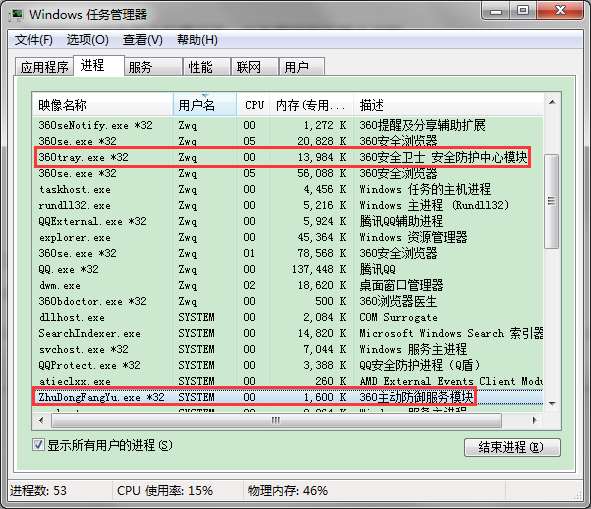Image resolution: width=591 pixels, height=509 pixels.
Task: Click the horizontal scrollbar right arrow
Action: coord(534,420)
